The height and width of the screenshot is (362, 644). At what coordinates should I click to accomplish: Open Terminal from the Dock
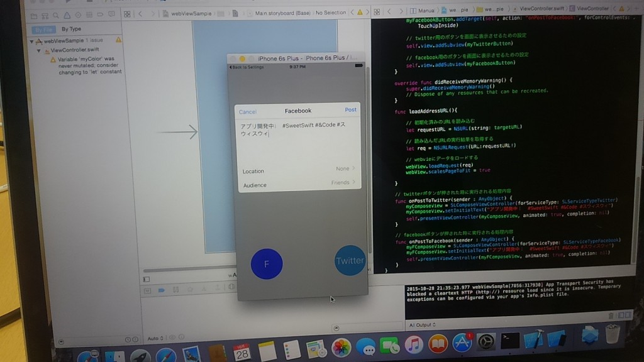coord(510,341)
